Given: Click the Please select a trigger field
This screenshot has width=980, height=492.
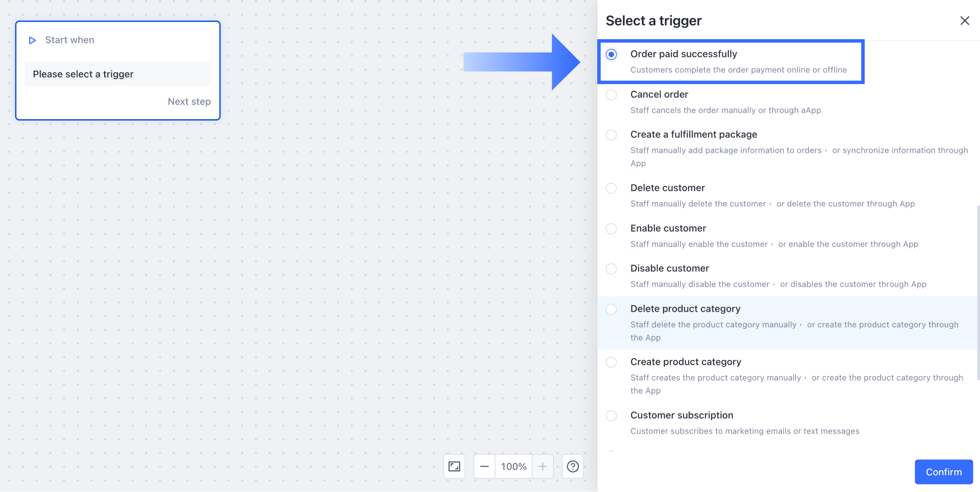Looking at the screenshot, I should coord(118,74).
